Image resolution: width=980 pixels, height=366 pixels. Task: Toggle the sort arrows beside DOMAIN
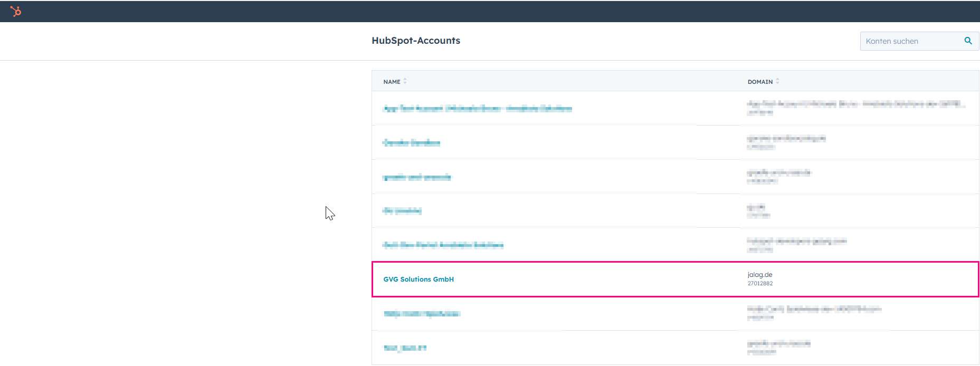point(777,81)
